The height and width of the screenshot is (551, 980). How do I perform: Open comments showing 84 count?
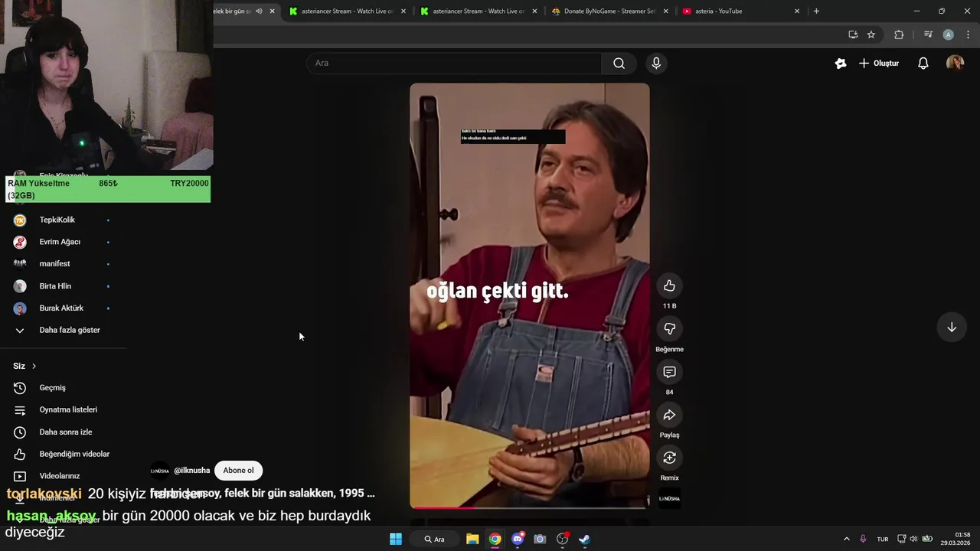pyautogui.click(x=669, y=372)
